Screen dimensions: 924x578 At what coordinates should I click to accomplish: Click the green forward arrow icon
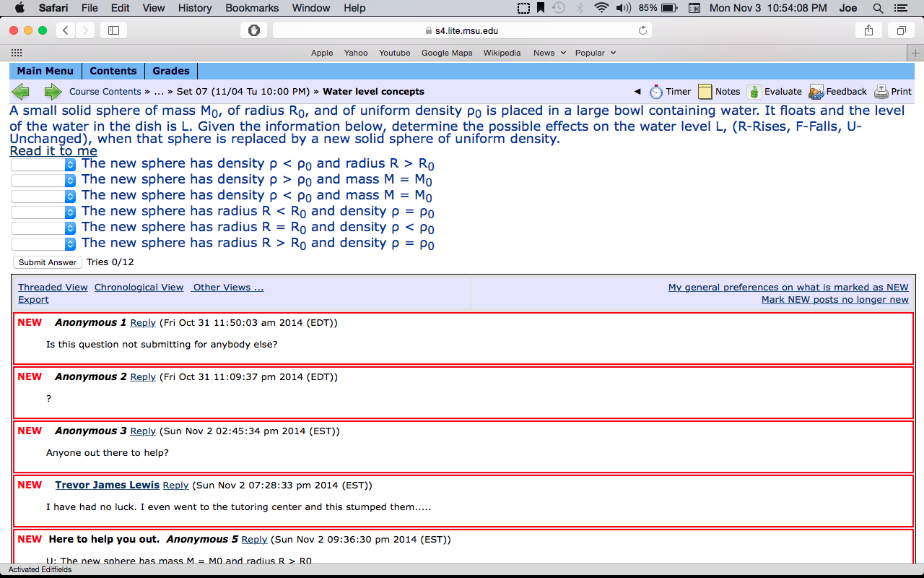53,92
